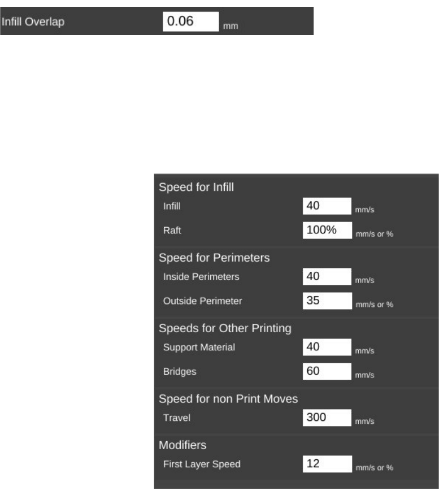Screen dimensions: 439x504
Task: Click the Infill Overlap label
Action: [x=33, y=22]
